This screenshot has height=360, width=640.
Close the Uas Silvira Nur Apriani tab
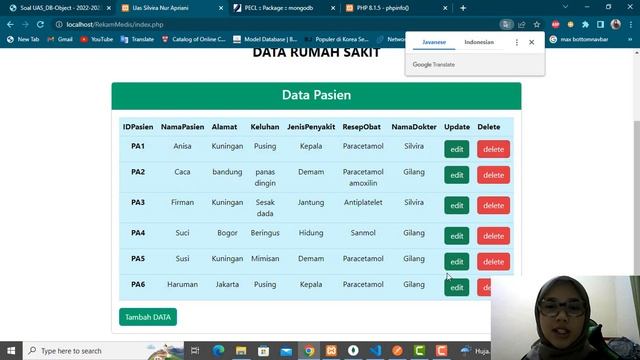click(221, 8)
